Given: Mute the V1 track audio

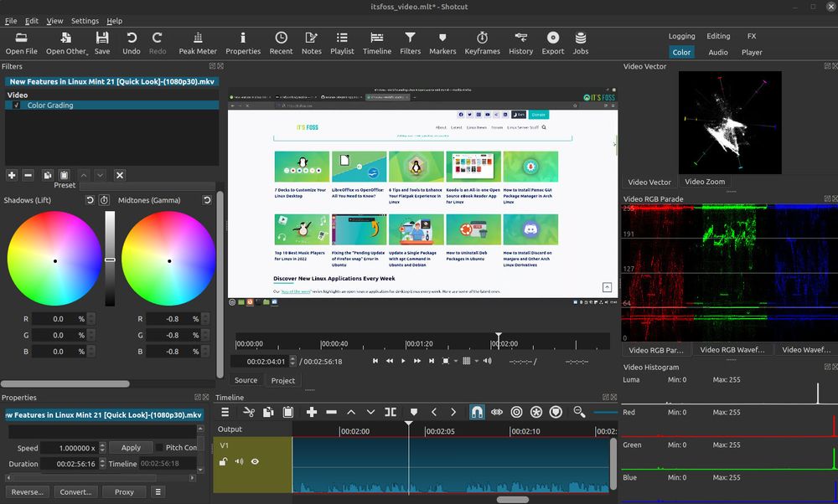Looking at the screenshot, I should click(239, 461).
